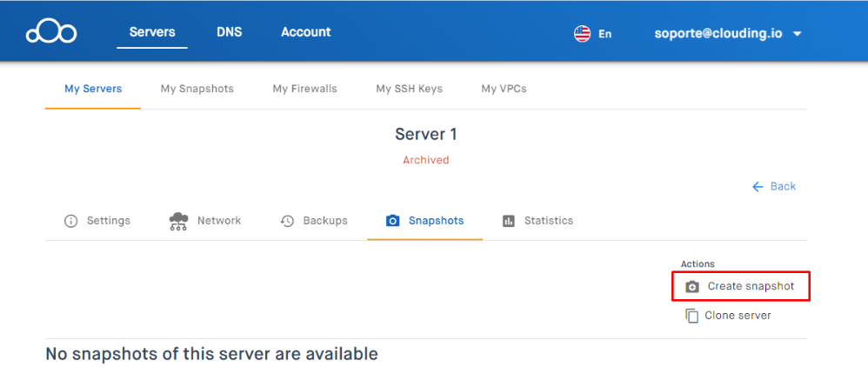Open the DNS menu

[x=230, y=32]
